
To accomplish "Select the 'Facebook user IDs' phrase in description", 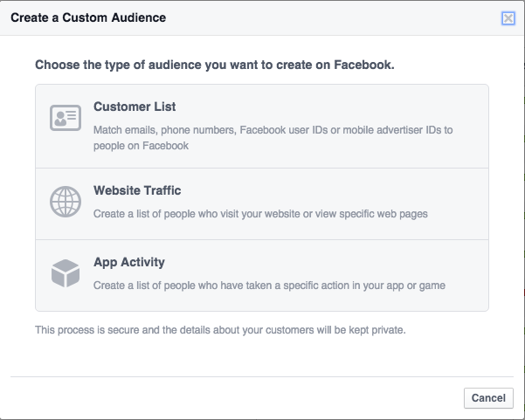I will click(x=284, y=130).
